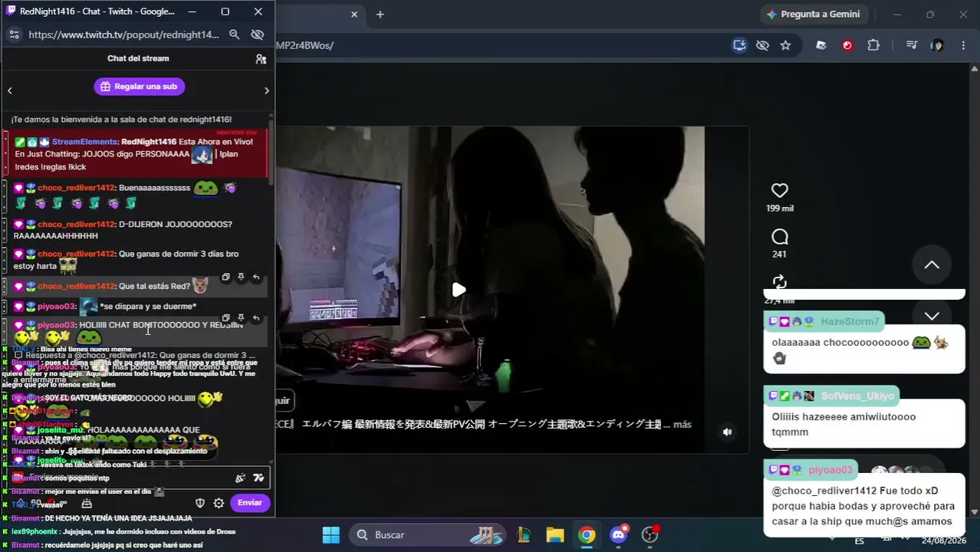Open the Twitch chat community members icon
The width and height of the screenshot is (980, 552).
pyautogui.click(x=261, y=59)
